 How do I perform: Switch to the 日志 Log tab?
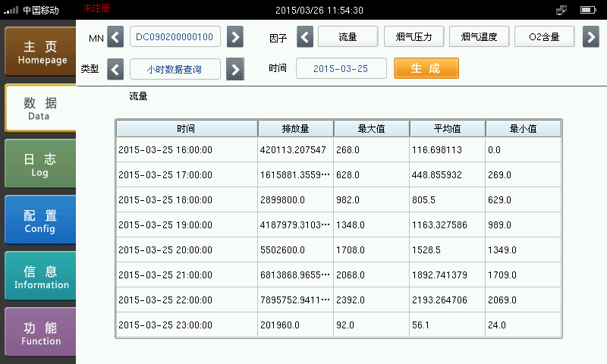pyautogui.click(x=39, y=164)
